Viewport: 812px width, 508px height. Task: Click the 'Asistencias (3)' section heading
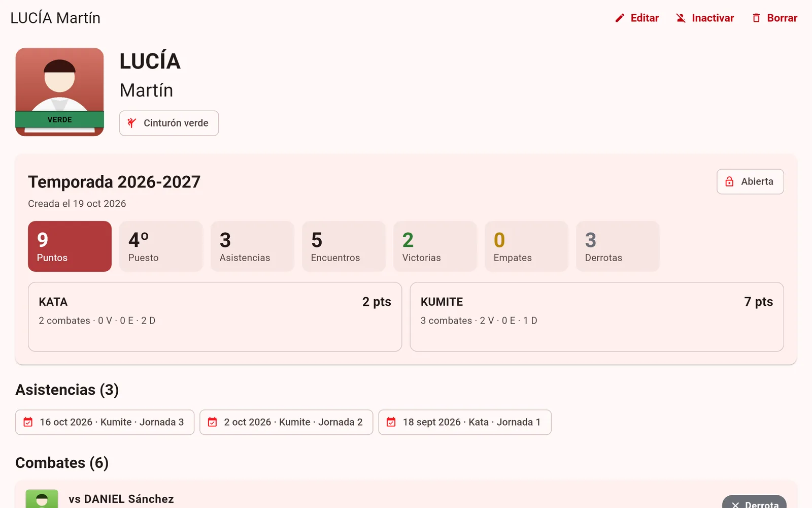point(67,390)
